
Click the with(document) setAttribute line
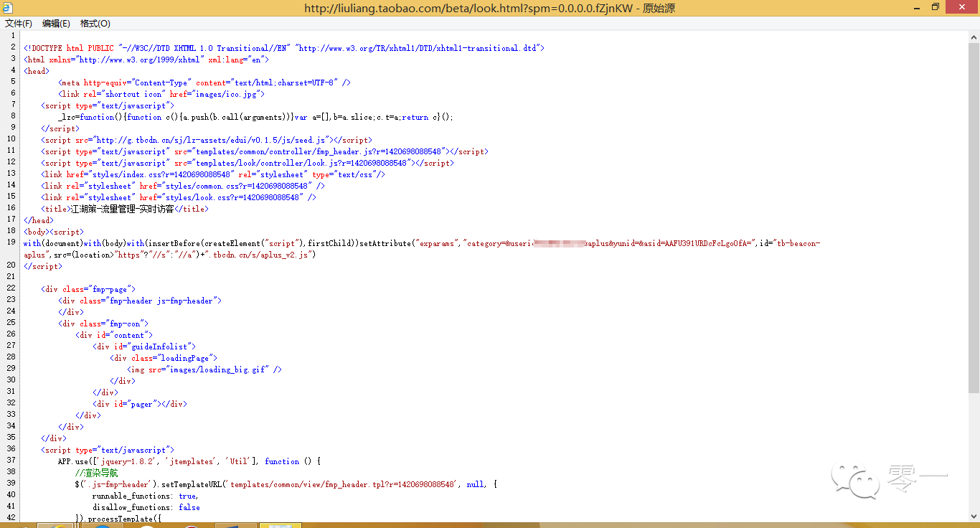422,243
